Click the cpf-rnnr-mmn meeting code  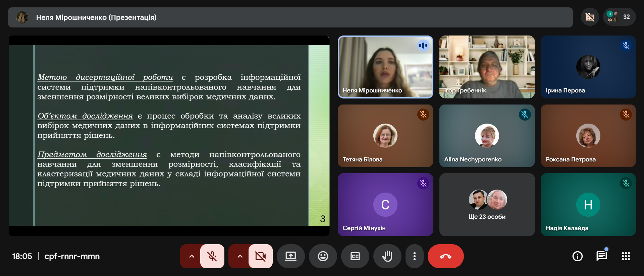(x=72, y=256)
